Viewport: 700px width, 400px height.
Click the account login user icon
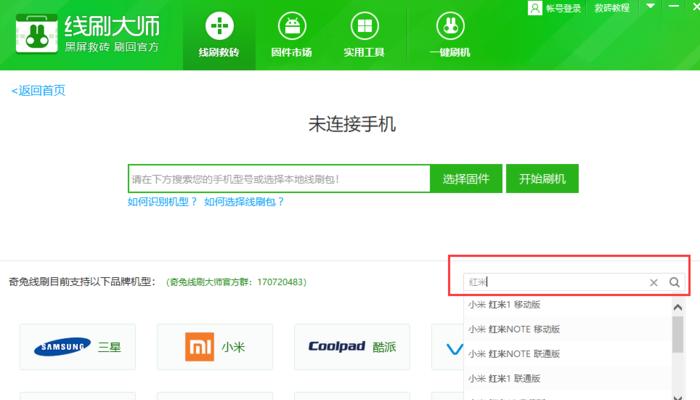(x=535, y=8)
